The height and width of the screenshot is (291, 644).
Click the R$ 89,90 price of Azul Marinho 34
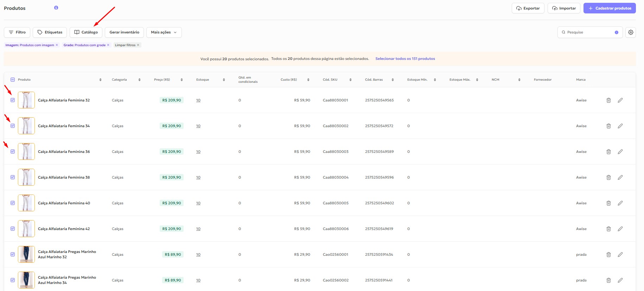click(x=173, y=280)
